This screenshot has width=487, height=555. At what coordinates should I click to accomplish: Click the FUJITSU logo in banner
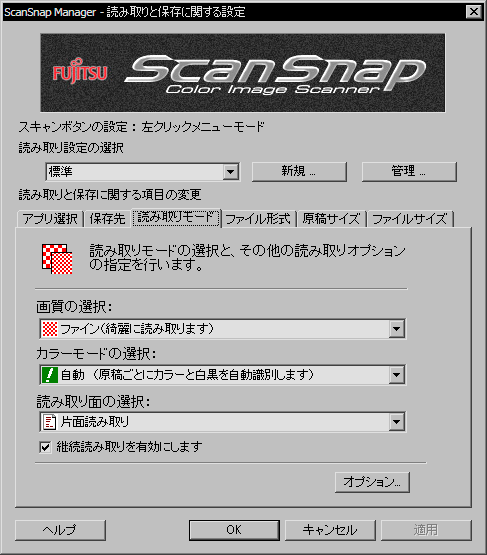click(80, 73)
